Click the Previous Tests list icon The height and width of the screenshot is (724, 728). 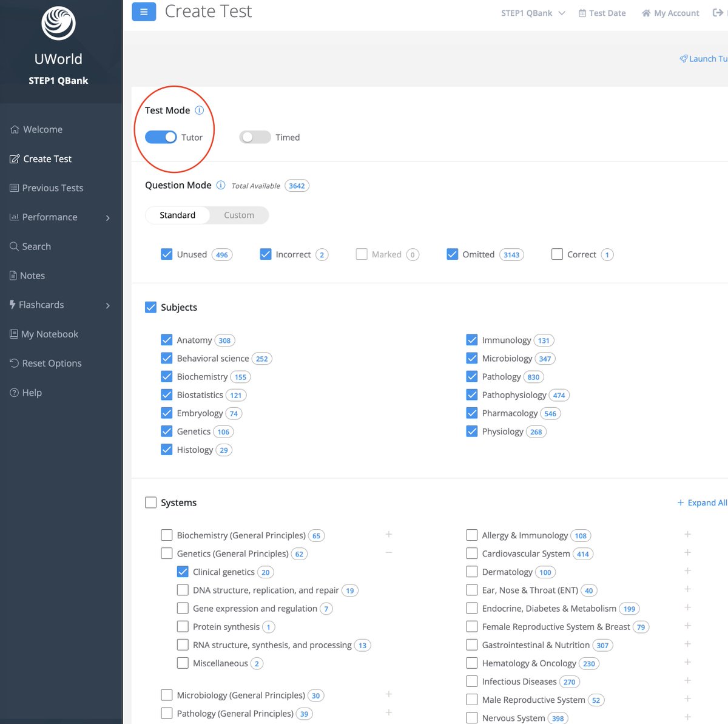pyautogui.click(x=14, y=188)
